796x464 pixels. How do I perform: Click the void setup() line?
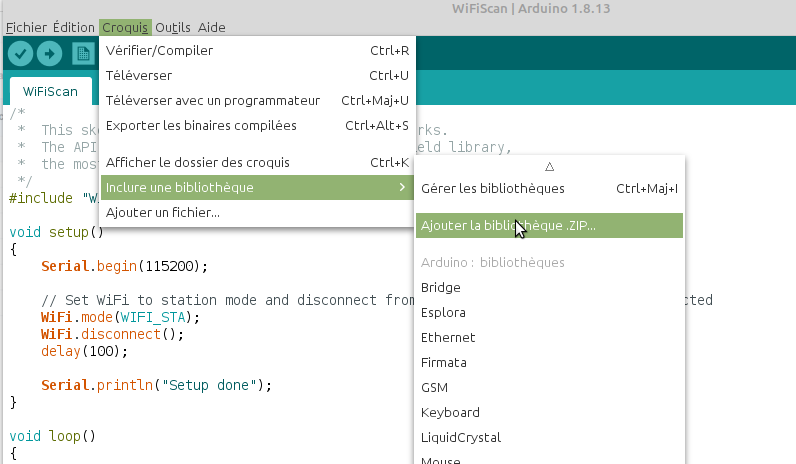(56, 232)
